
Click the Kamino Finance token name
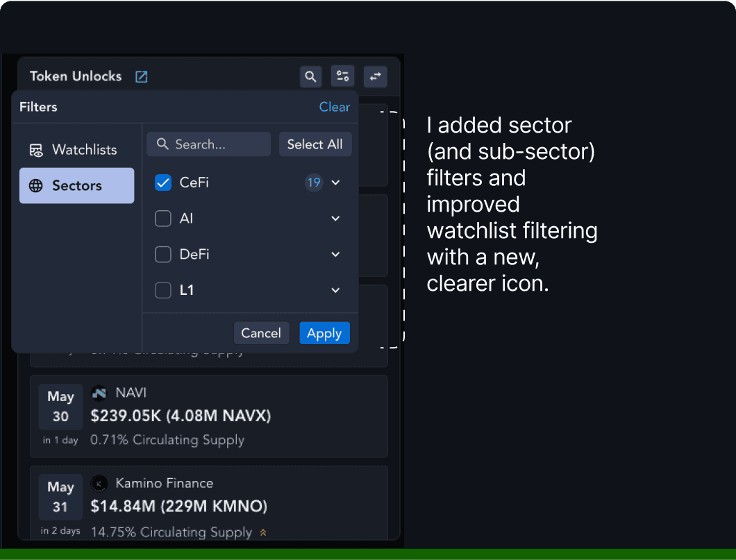(x=165, y=484)
